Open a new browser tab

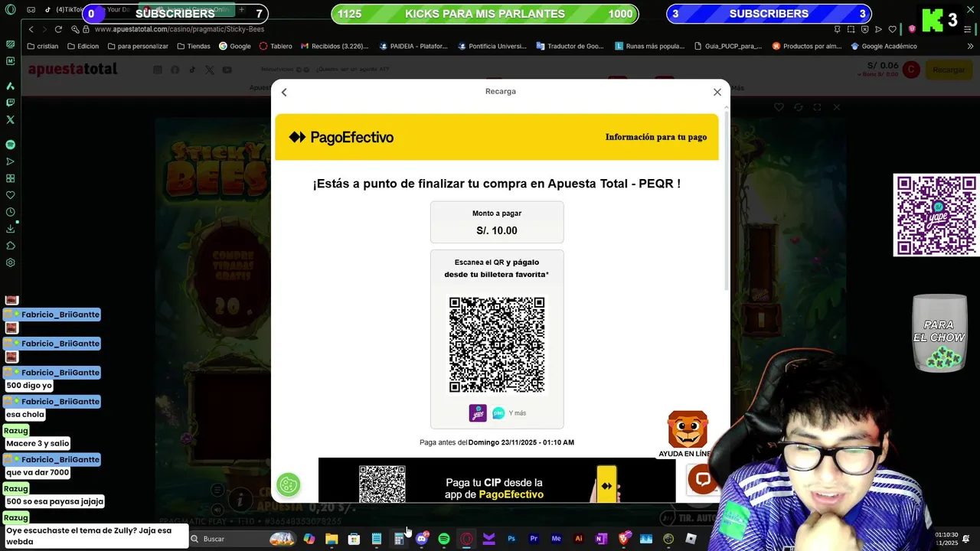click(x=241, y=10)
